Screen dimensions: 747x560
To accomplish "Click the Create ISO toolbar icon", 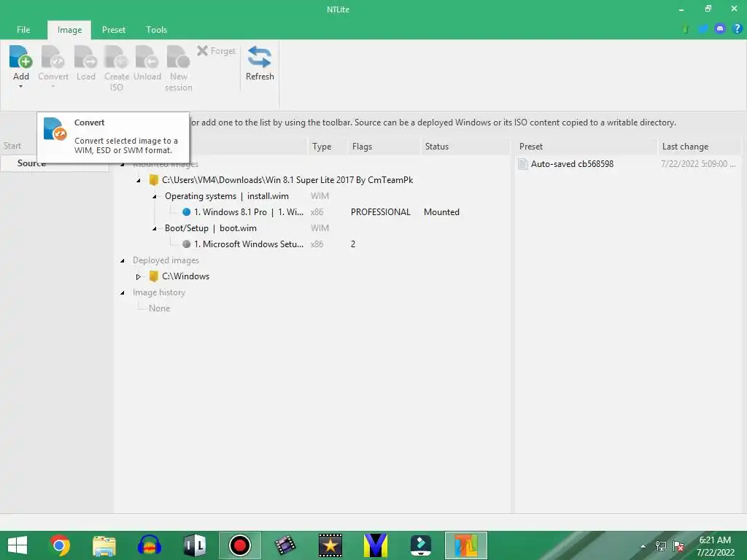I will (x=116, y=58).
